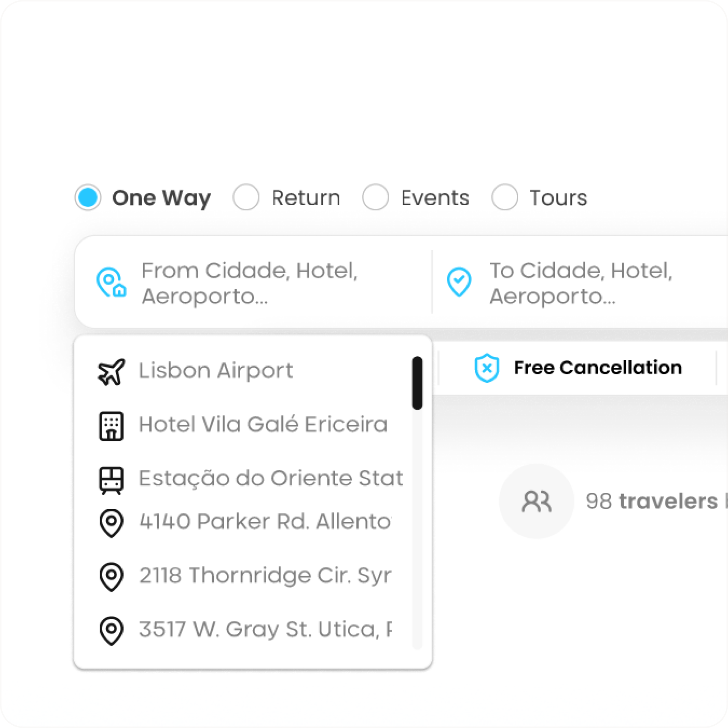Click the pin icon for 3517 W. Gray St
Screen dimensions: 728x728
click(x=111, y=631)
